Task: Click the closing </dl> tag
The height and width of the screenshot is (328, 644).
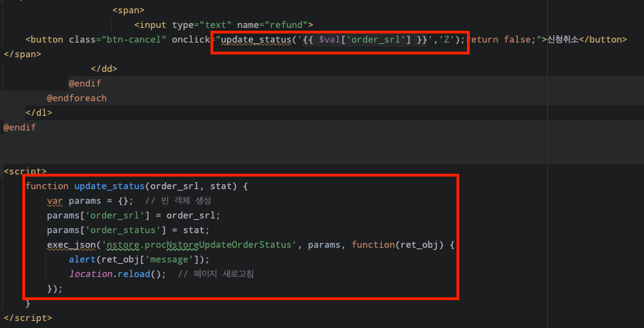Action: tap(38, 112)
